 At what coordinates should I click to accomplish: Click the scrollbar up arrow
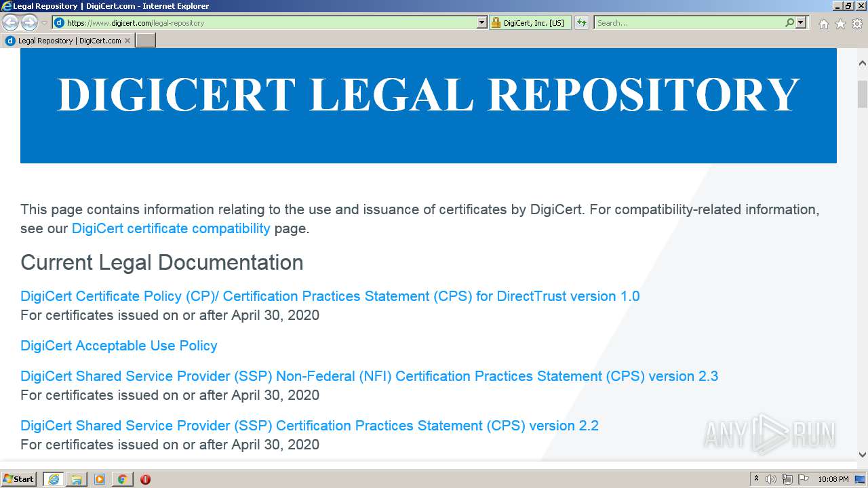[863, 64]
